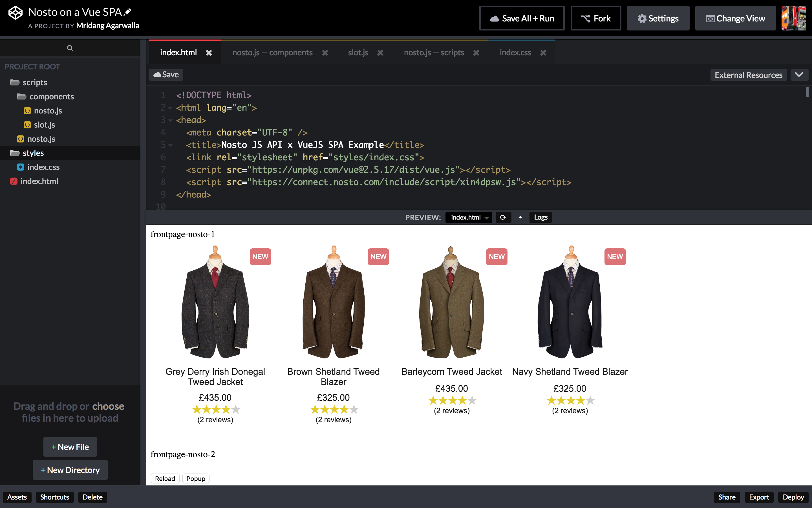Click the dot indicator beside Logs

point(520,217)
